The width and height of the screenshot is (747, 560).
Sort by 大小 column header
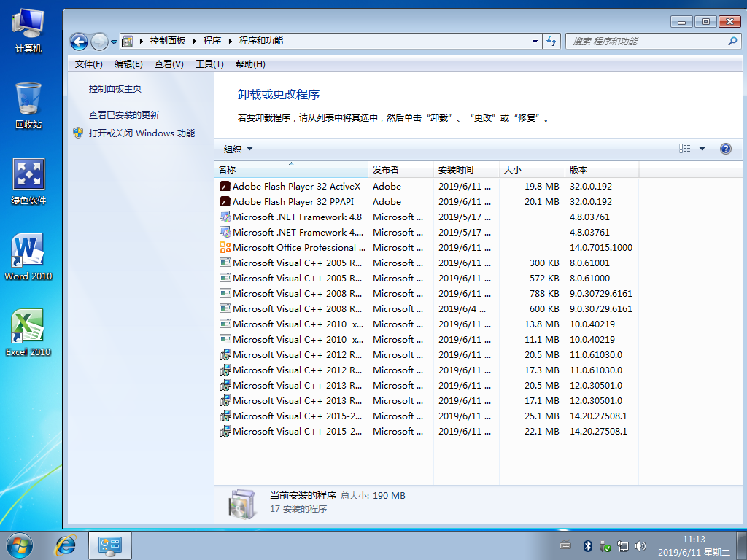[532, 169]
